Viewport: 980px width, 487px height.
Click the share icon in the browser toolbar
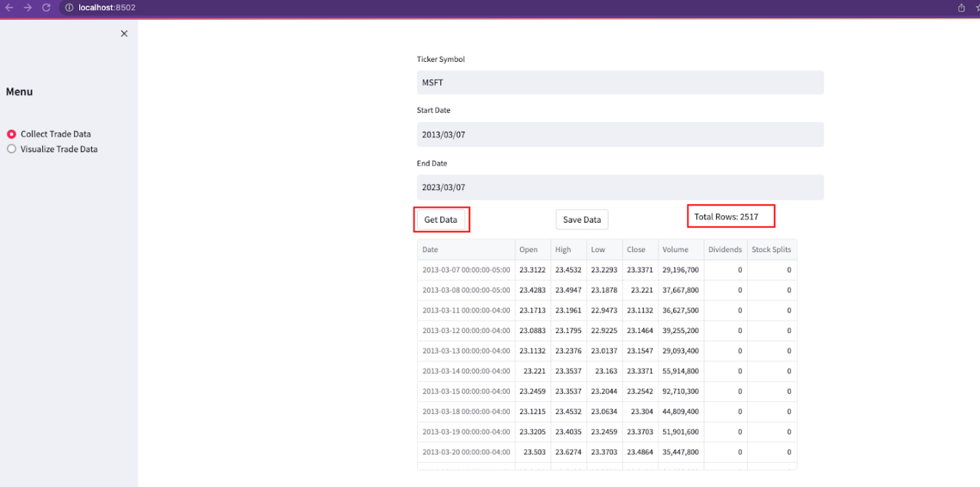click(962, 8)
